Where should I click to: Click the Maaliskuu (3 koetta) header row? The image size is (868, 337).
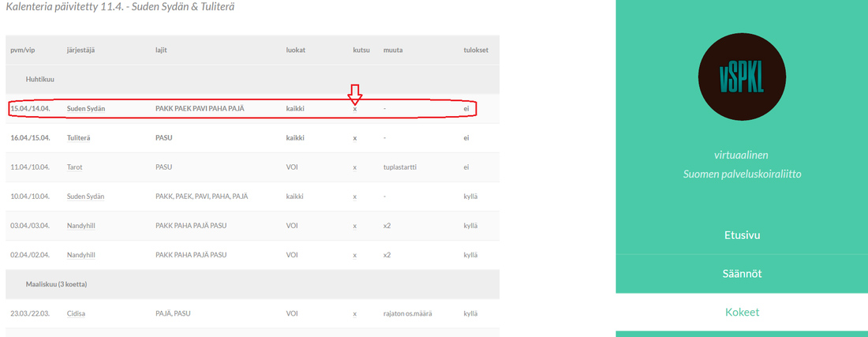(253, 284)
